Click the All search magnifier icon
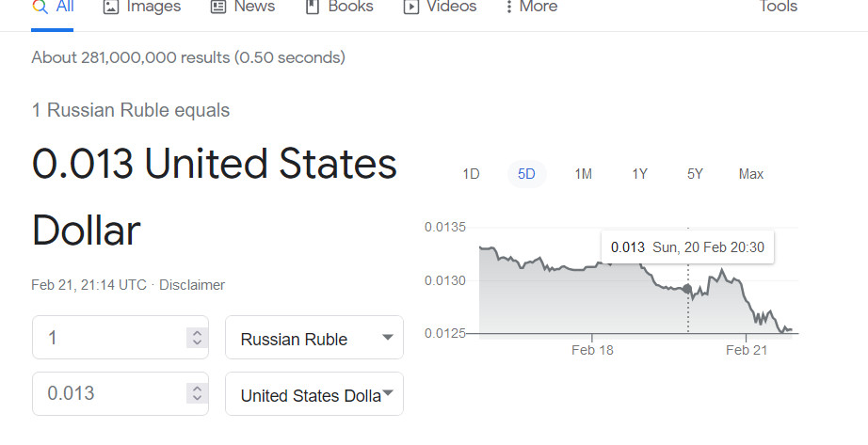 [x=40, y=7]
